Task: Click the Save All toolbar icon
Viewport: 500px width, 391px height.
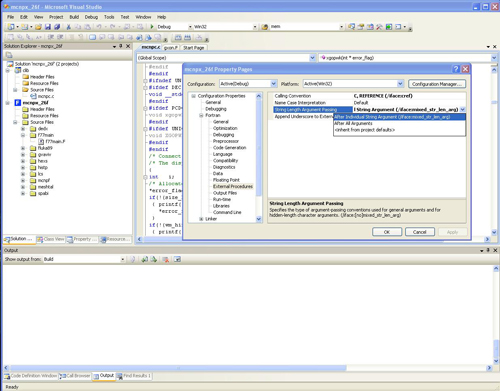Action: [x=57, y=27]
